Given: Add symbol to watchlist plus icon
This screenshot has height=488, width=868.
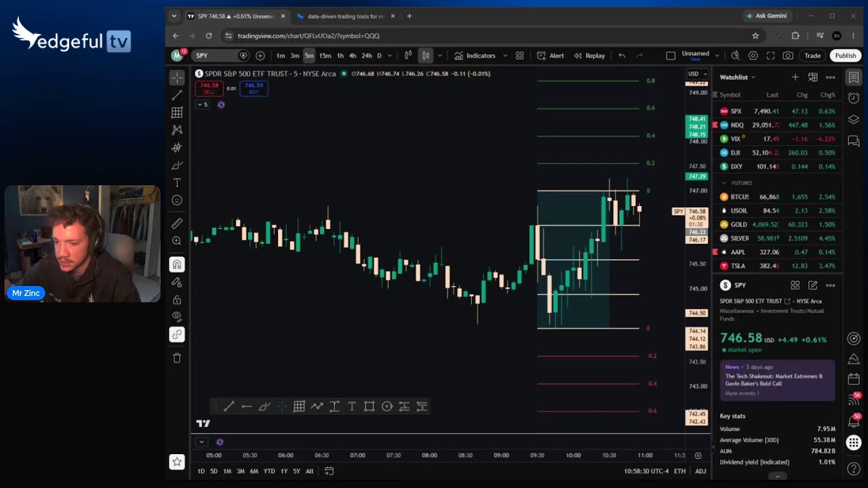Looking at the screenshot, I should pos(795,77).
